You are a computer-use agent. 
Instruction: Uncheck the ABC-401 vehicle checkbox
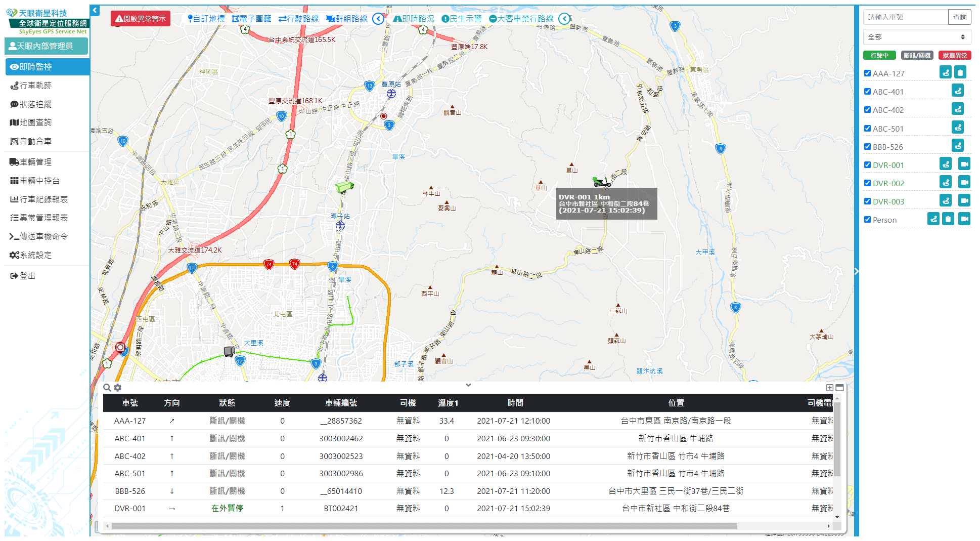tap(868, 92)
